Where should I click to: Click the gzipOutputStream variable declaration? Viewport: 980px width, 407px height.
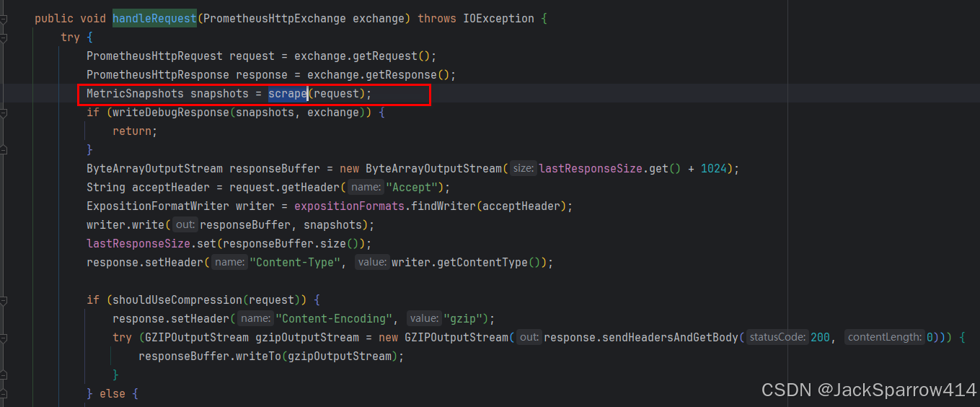point(307,338)
